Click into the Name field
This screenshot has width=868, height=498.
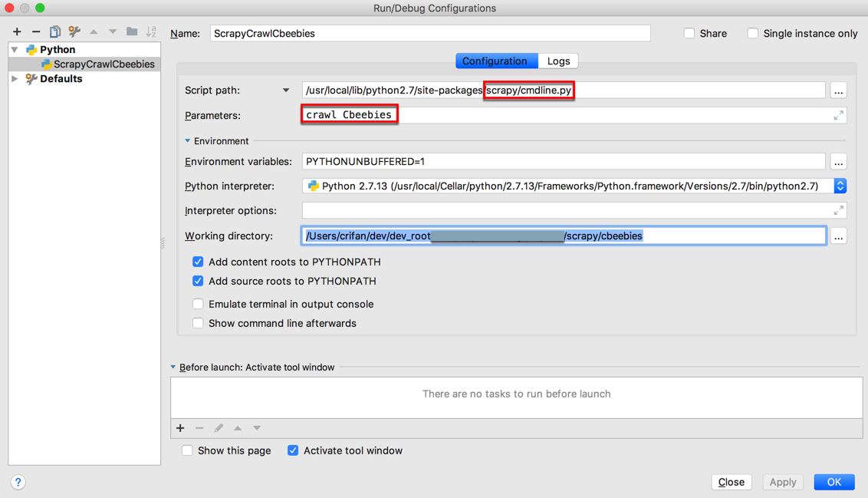[x=430, y=33]
